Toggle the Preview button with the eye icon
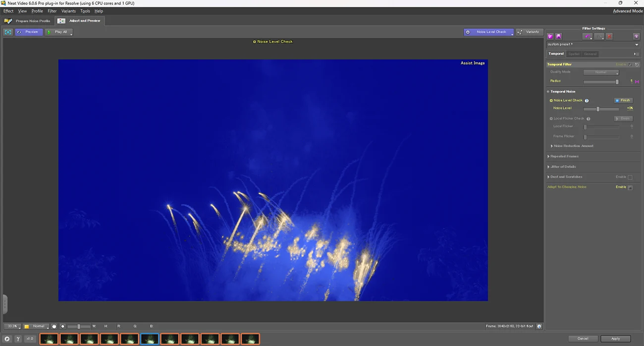 [29, 32]
